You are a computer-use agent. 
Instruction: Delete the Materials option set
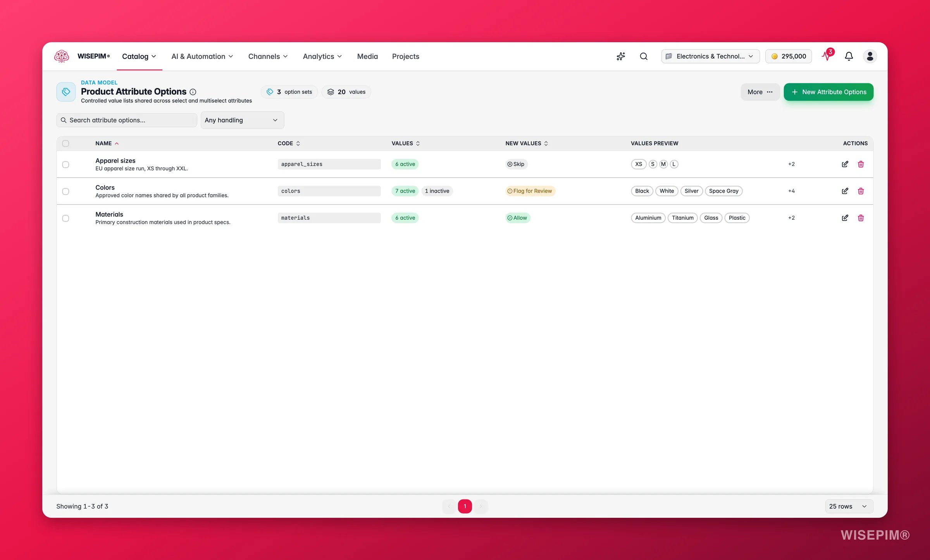(x=861, y=218)
